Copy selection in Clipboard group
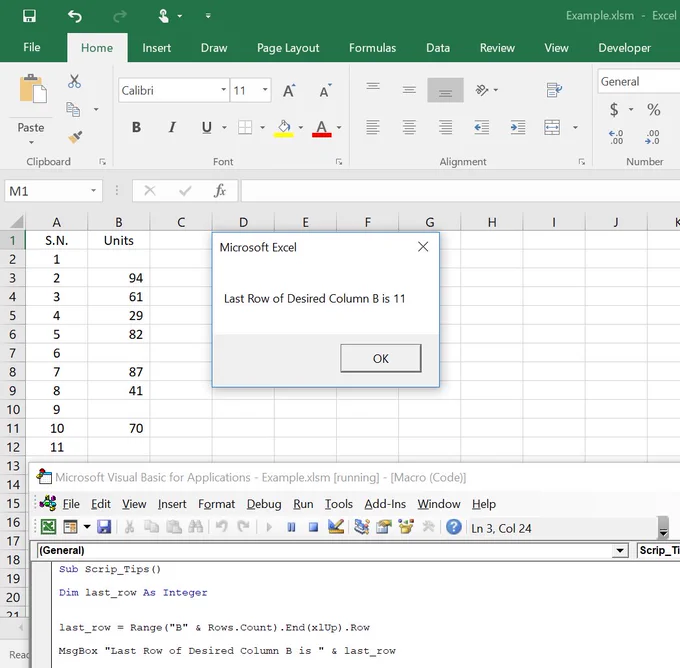 coord(73,109)
